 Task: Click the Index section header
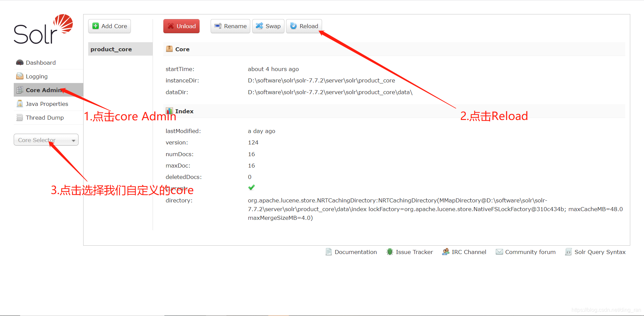[394, 111]
